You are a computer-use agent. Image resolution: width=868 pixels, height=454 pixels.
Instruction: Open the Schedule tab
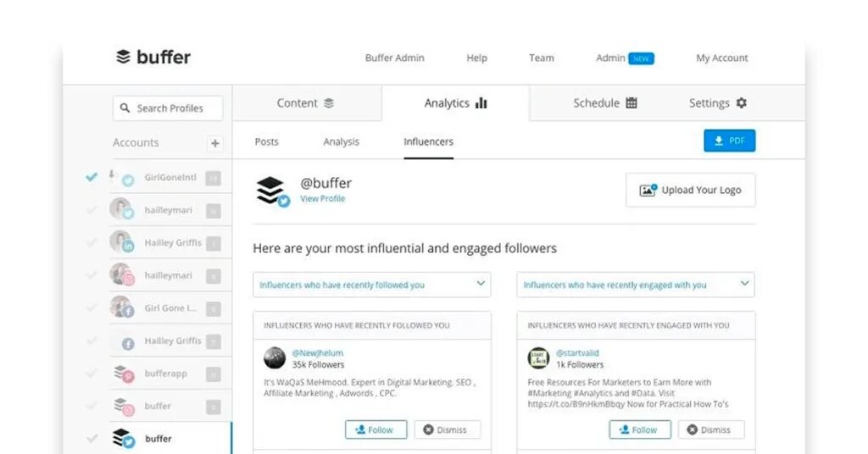(605, 102)
